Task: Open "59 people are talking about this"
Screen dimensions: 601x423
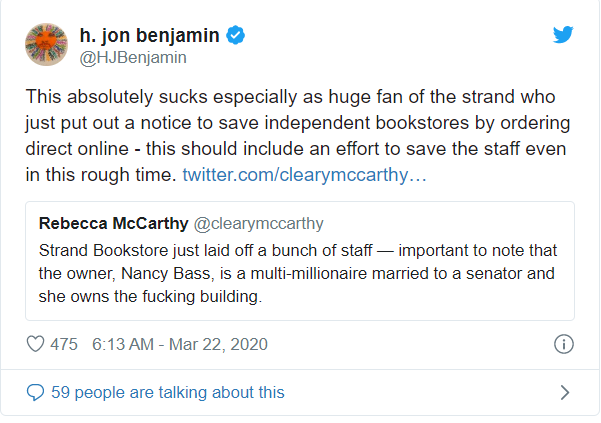Action: click(x=166, y=392)
